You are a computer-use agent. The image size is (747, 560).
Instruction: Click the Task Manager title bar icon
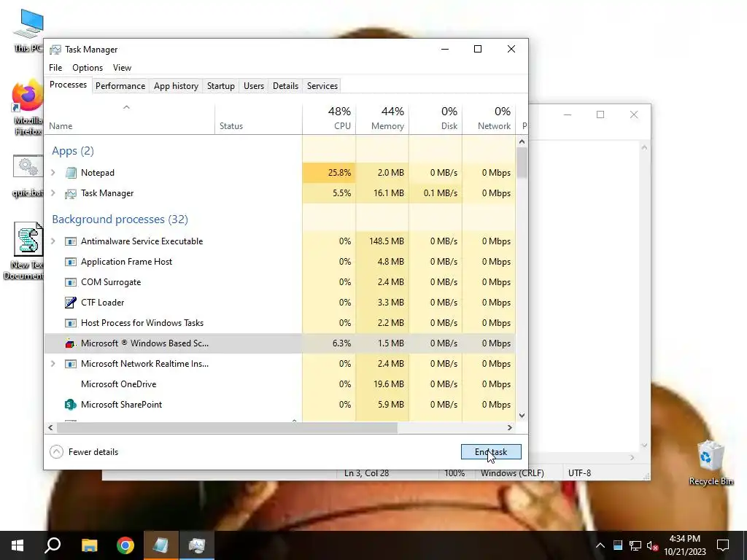pos(55,50)
